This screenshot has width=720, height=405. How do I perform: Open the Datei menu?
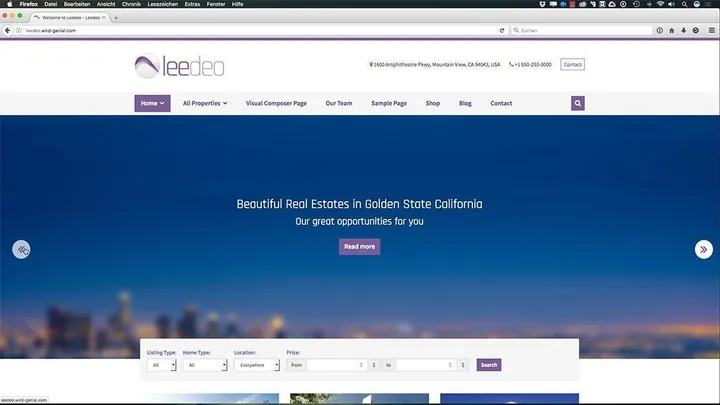point(51,4)
